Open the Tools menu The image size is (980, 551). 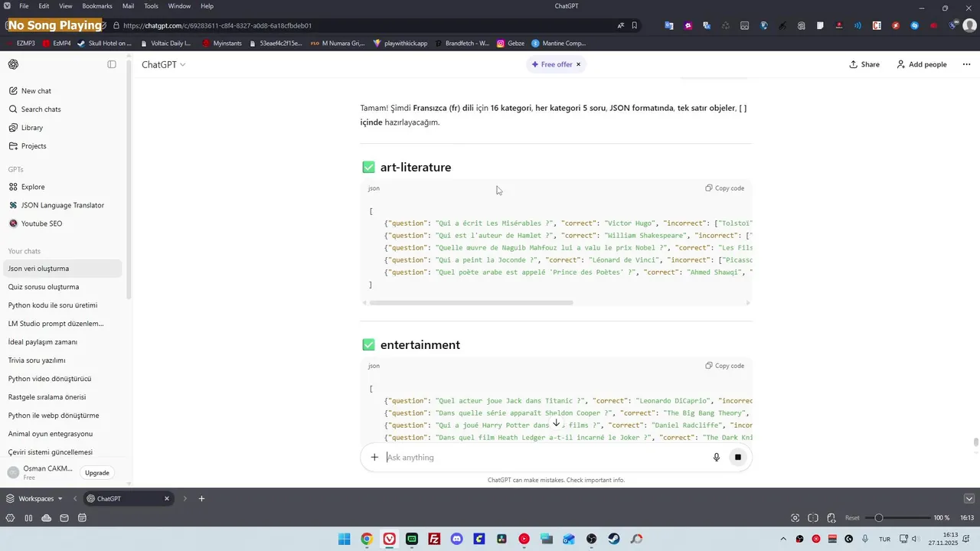coord(151,6)
